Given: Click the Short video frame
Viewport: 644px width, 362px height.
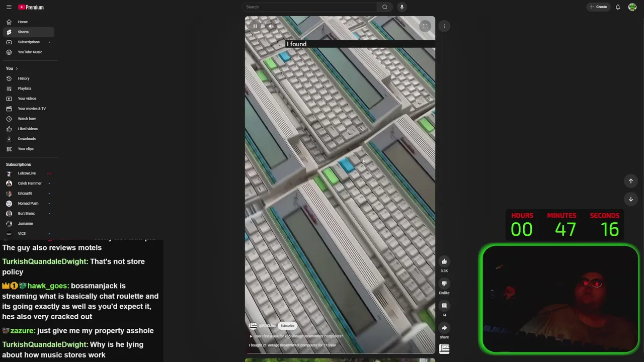Looking at the screenshot, I should pyautogui.click(x=340, y=185).
